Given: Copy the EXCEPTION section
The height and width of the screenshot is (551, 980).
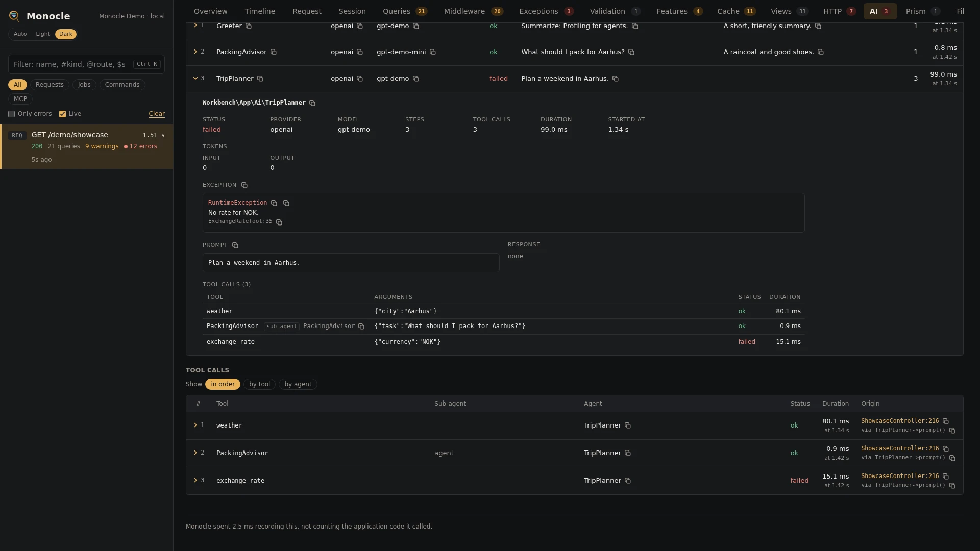Looking at the screenshot, I should point(244,185).
